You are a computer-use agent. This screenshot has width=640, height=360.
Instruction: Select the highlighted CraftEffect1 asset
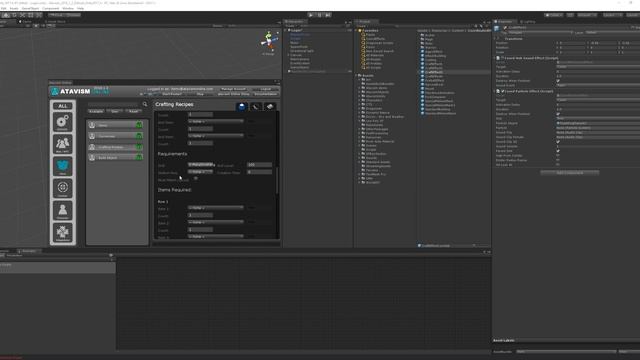coord(434,72)
